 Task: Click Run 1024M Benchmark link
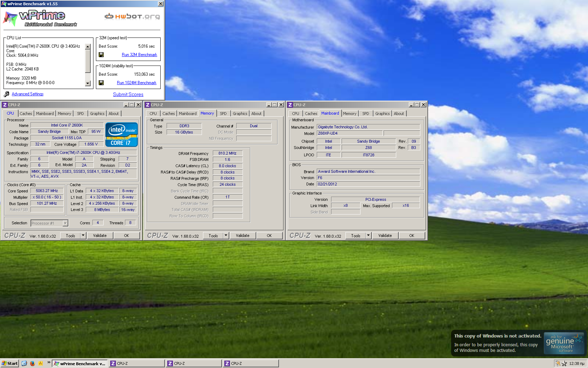[136, 83]
